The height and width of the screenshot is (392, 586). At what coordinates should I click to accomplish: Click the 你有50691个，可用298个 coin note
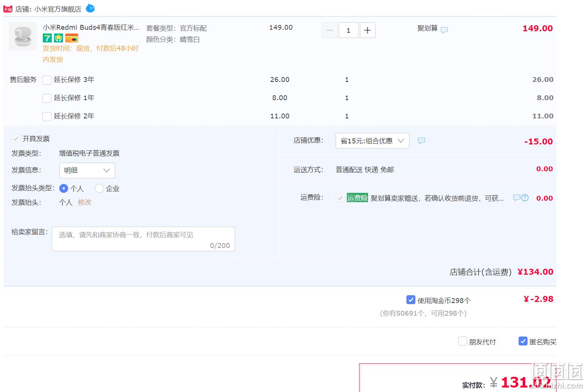423,313
